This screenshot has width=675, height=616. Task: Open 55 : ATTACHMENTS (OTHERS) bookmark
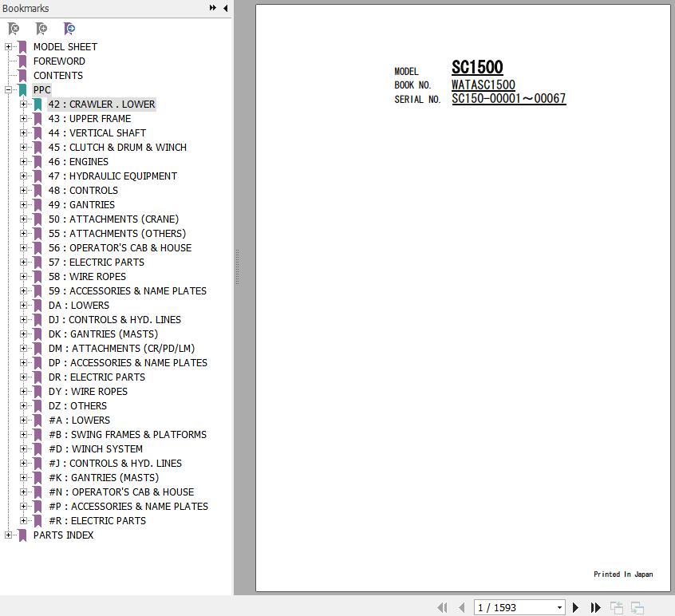click(x=117, y=233)
